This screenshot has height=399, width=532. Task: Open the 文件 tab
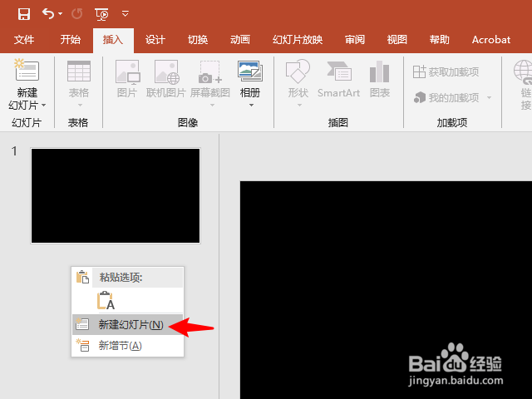pyautogui.click(x=24, y=40)
